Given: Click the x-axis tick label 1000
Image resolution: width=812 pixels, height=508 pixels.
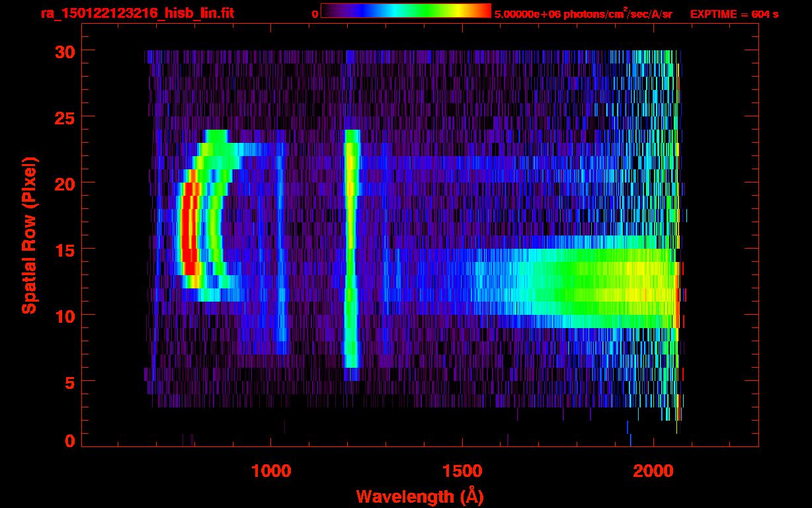Looking at the screenshot, I should click(x=271, y=470).
